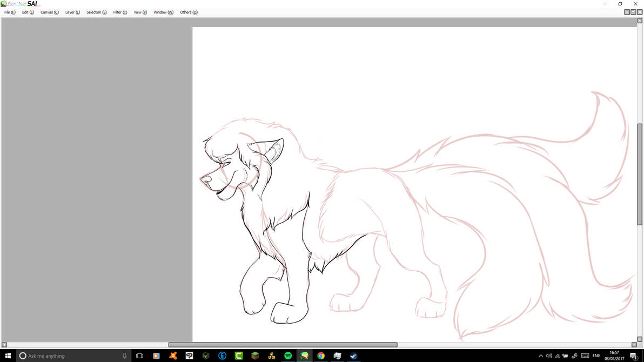Click the horizontal scrollbar left arrow
This screenshot has width=644, height=362.
(4, 345)
